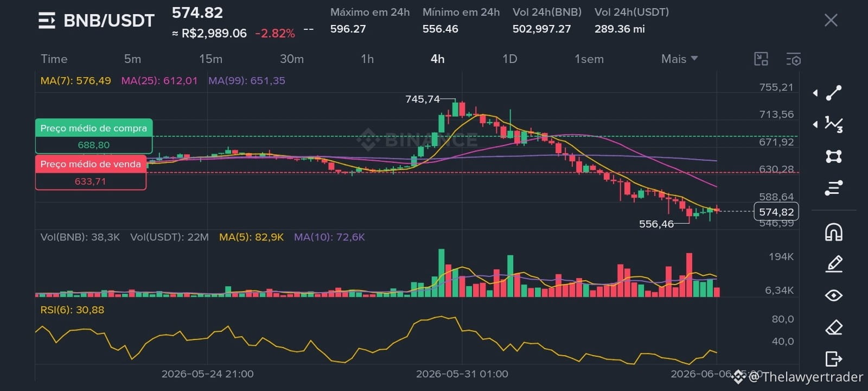Expand the line tool options arrow
The image size is (868, 391).
tap(815, 93)
